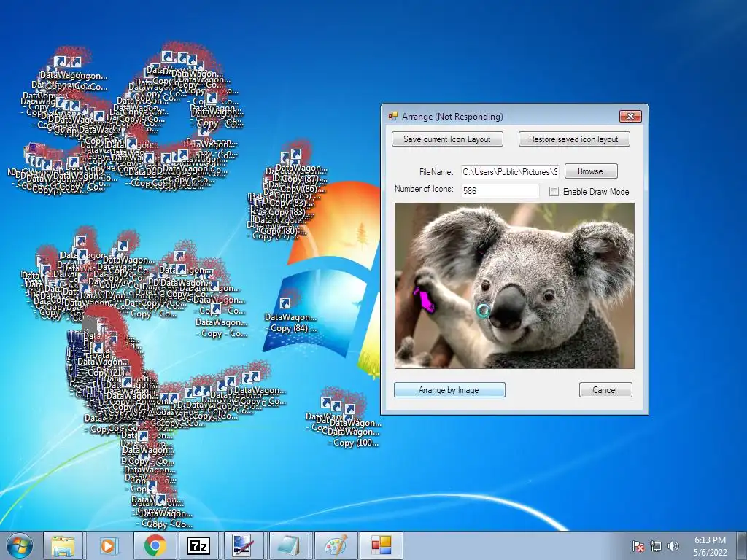This screenshot has height=560, width=747.
Task: Focus the FileName path field
Action: [x=510, y=171]
